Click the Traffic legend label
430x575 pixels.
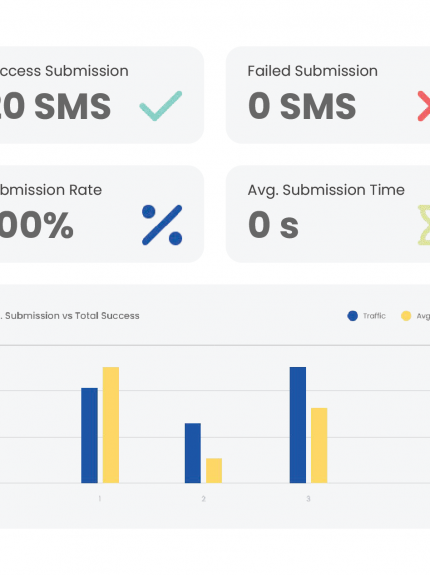tap(374, 316)
